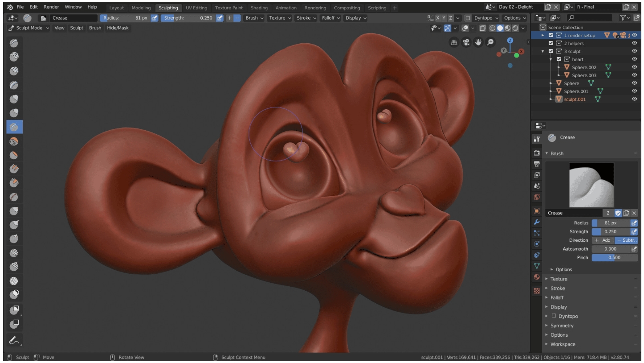Add a new workspace with plus tab
The image size is (644, 363).
[x=395, y=8]
